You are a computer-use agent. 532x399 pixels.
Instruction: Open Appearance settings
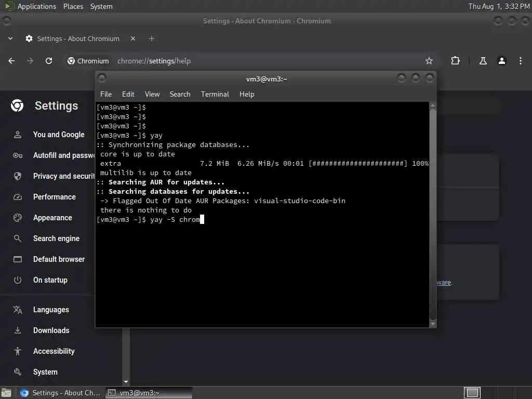pos(52,218)
